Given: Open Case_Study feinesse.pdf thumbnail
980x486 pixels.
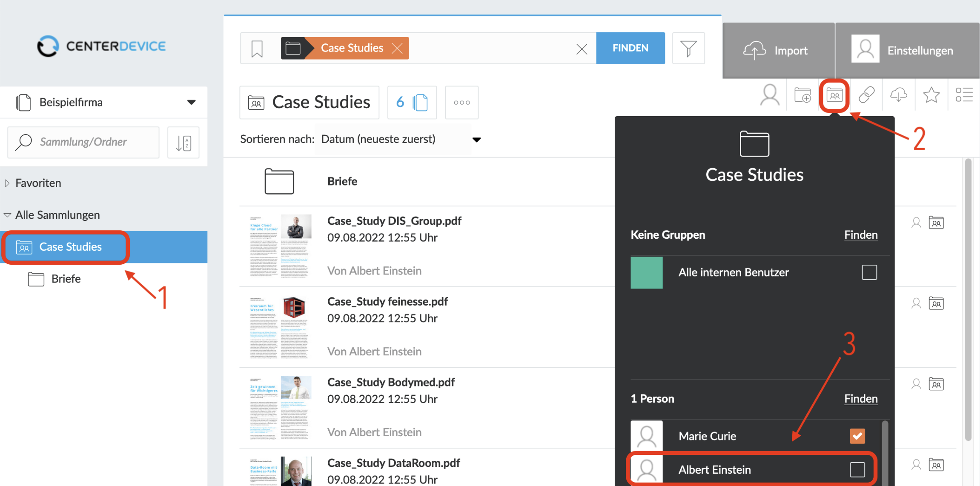Looking at the screenshot, I should [280, 328].
